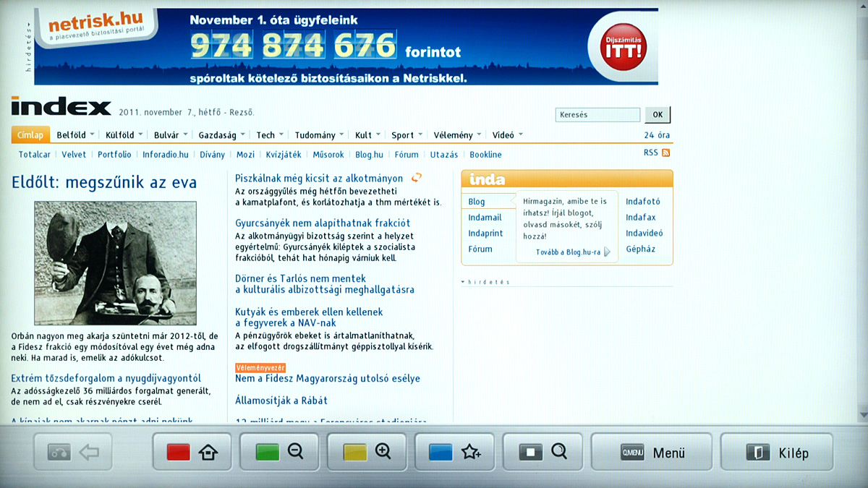Click arrow next to Tovább a Blog.hu-ra
This screenshot has width=868, height=488.
point(608,252)
